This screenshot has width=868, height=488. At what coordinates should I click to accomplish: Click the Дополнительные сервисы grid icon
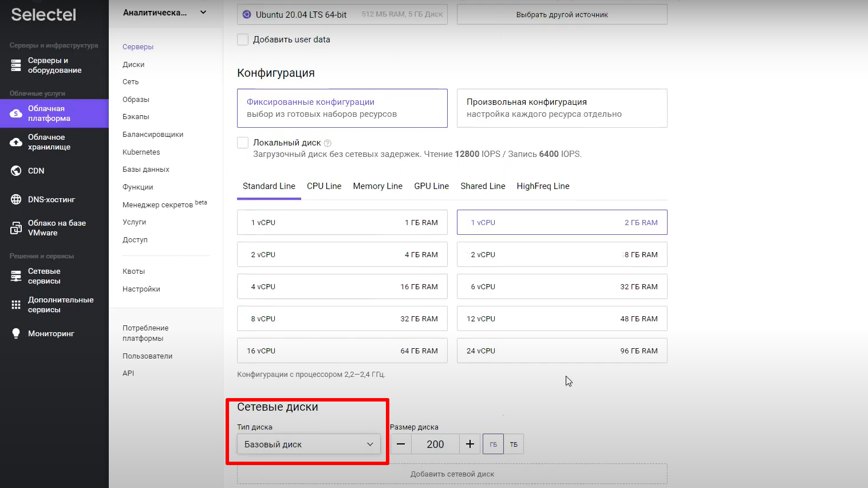pyautogui.click(x=16, y=305)
